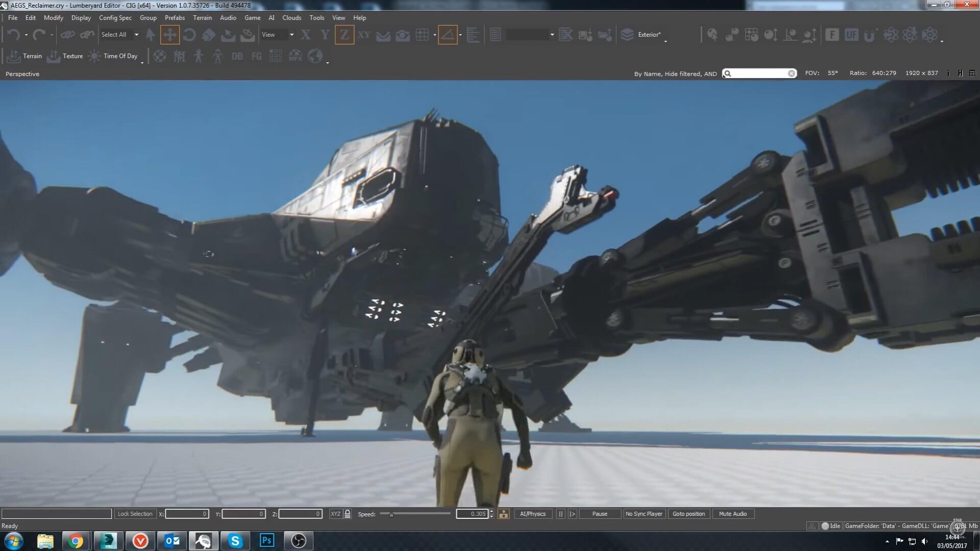The width and height of the screenshot is (980, 551).
Task: Click the X coordinate input field
Action: (187, 514)
